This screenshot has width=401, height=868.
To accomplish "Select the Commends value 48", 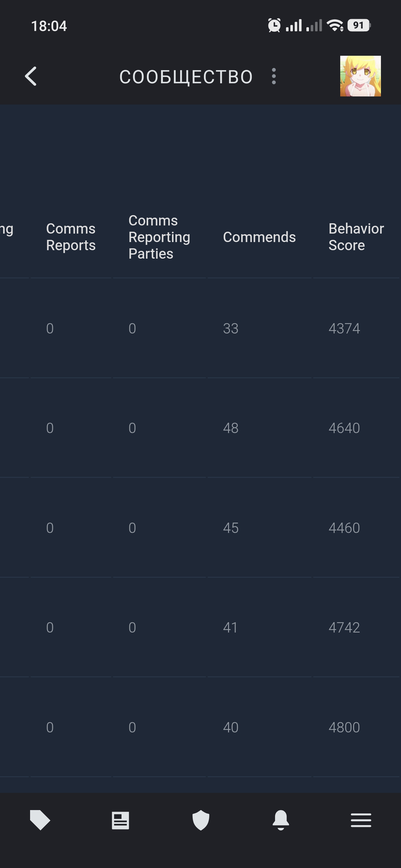I will (x=231, y=428).
